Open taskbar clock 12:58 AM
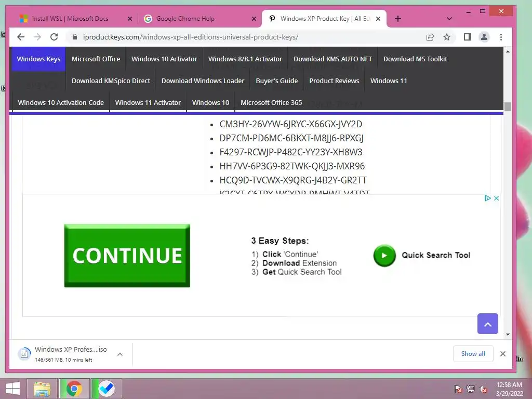 509,389
